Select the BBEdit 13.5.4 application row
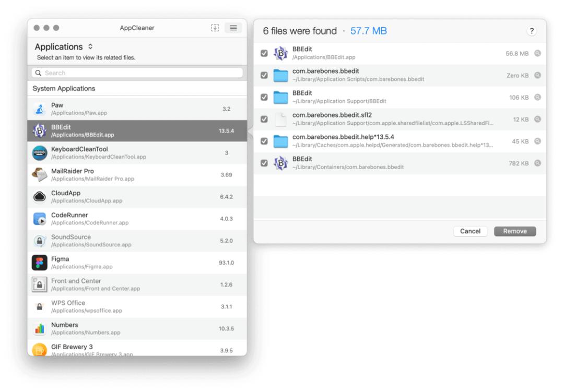 (137, 131)
